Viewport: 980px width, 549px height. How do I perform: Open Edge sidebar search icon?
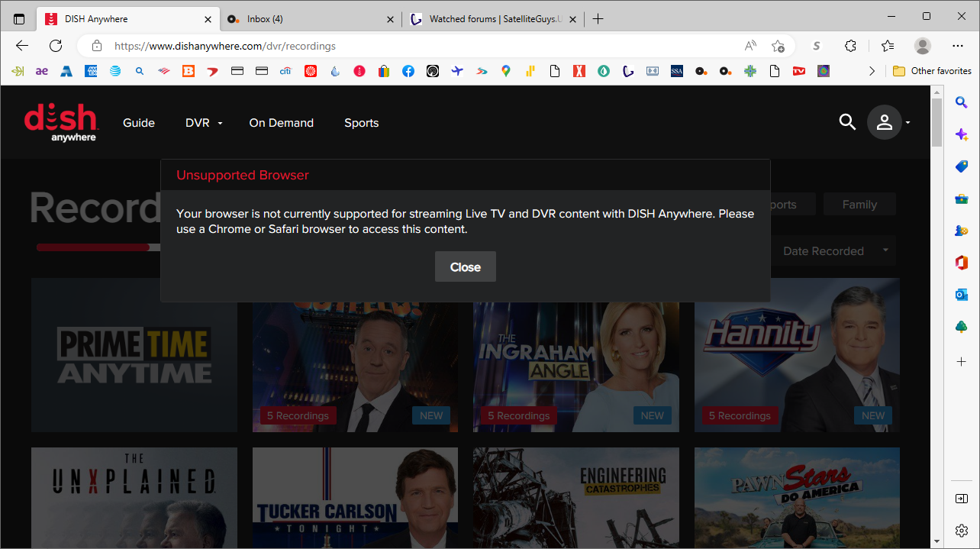point(962,102)
